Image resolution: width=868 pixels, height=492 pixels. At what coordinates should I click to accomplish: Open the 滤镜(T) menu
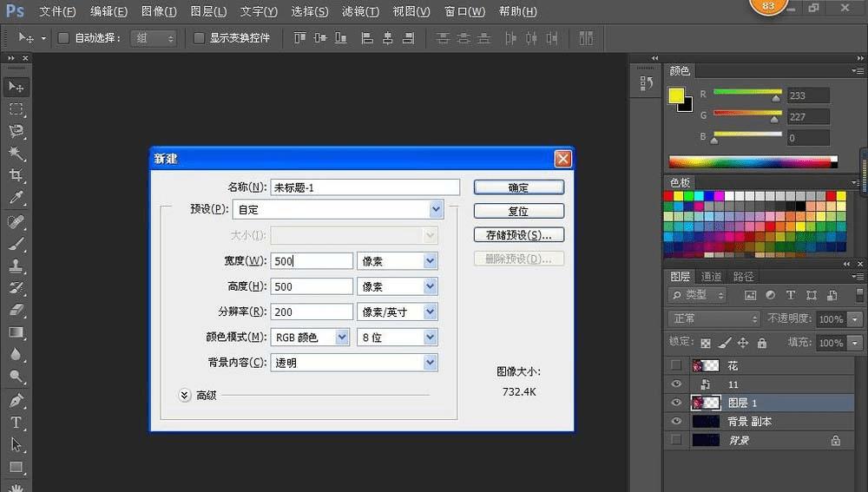pos(360,11)
